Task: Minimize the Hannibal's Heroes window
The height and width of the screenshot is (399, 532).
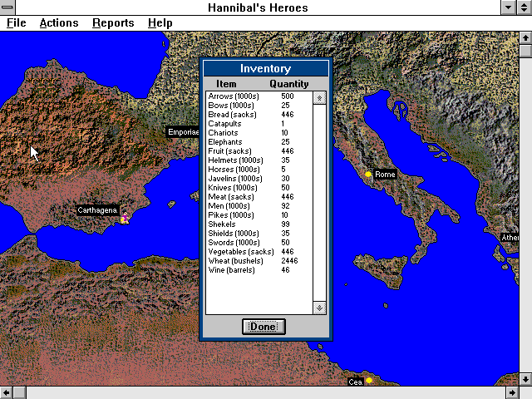Action: [509, 7]
